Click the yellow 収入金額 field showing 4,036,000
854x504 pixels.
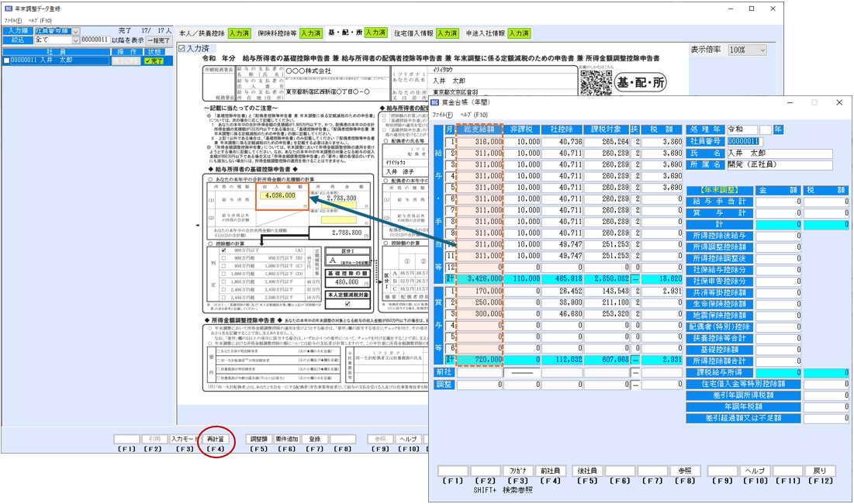click(x=279, y=195)
